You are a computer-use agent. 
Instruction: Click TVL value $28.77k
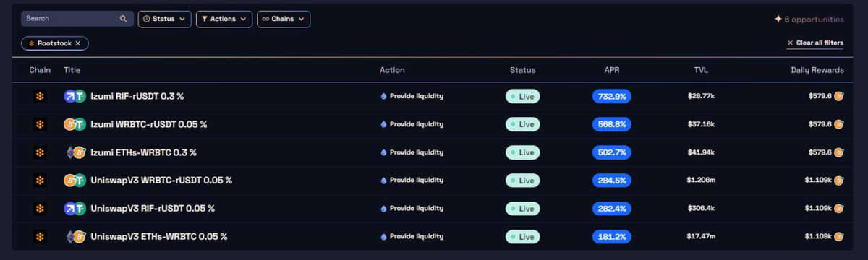point(701,96)
